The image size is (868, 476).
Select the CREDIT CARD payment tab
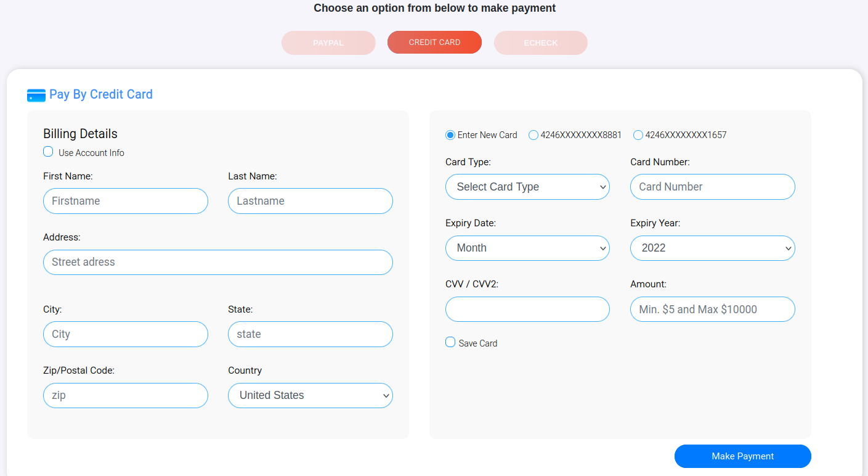(x=434, y=43)
